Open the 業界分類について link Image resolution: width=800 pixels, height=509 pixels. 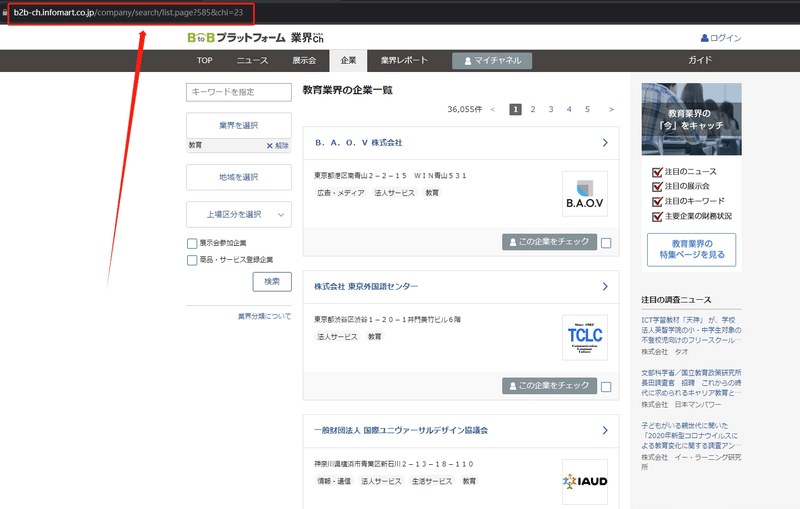(264, 316)
